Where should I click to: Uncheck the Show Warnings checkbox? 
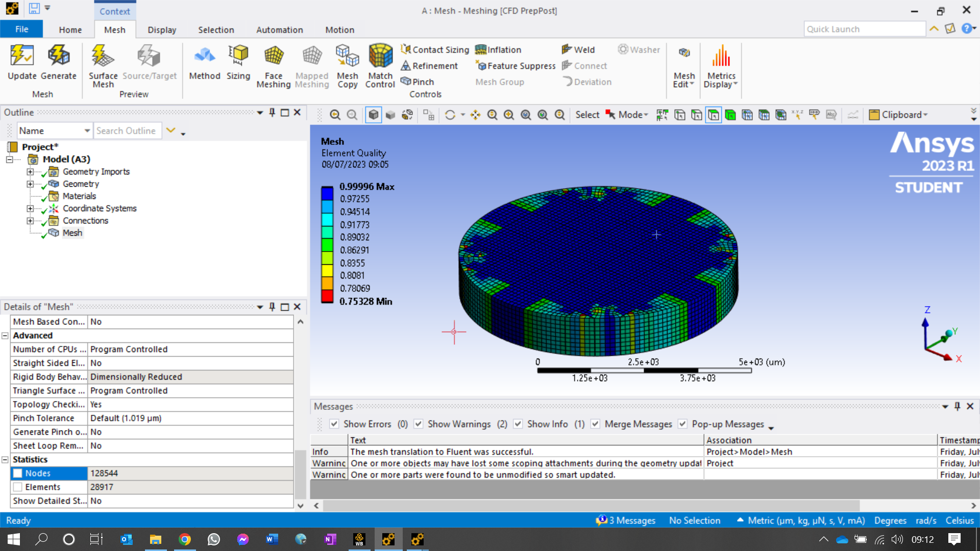[419, 424]
